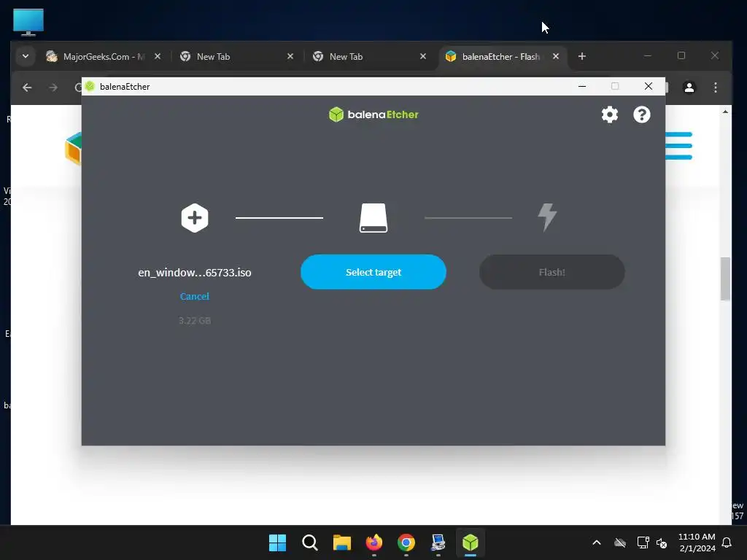This screenshot has width=747, height=560.
Task: Open the clock showing 11:10 AM
Action: tap(697, 542)
